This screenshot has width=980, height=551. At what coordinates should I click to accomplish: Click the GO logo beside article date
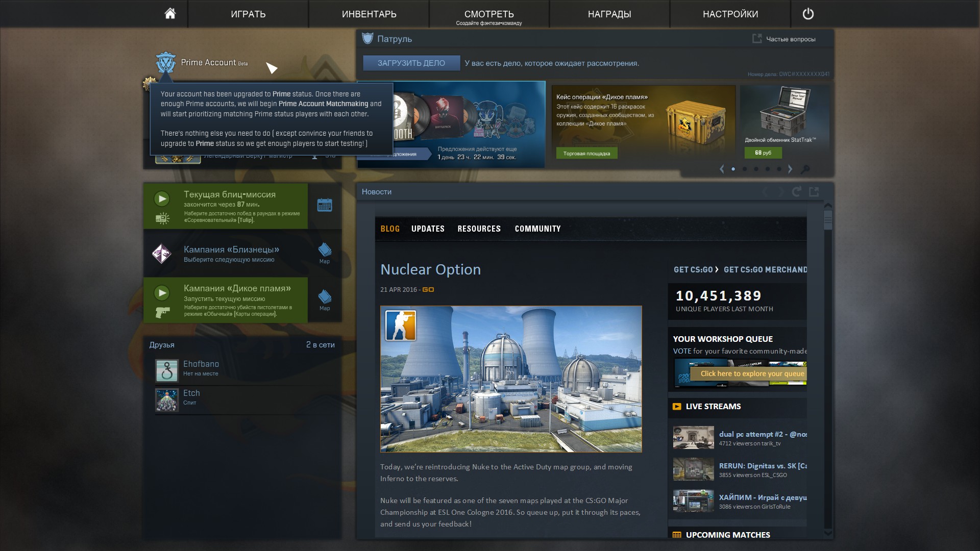428,289
